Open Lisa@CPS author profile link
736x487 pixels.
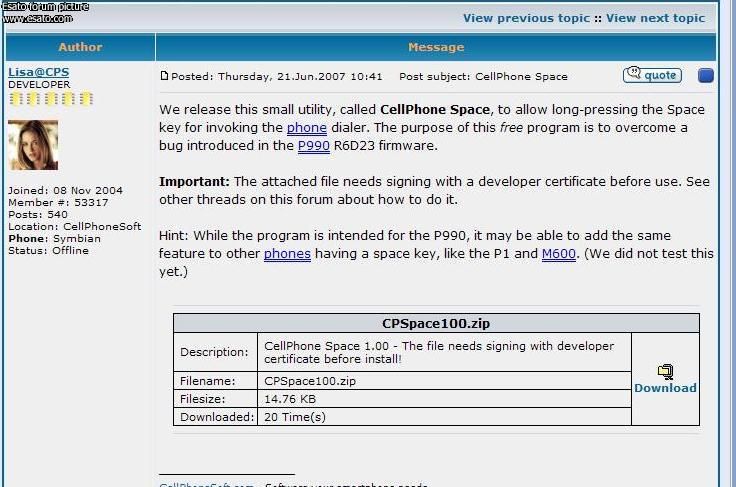[x=36, y=73]
